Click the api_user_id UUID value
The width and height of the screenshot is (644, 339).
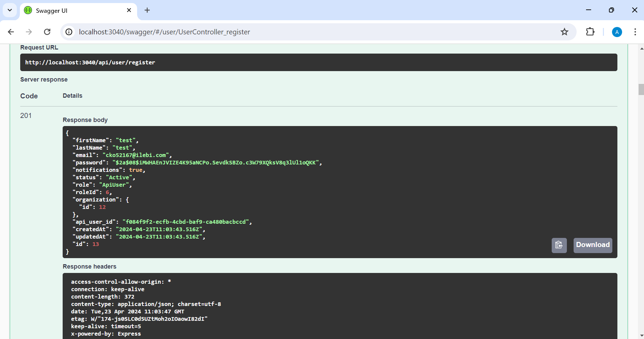point(186,222)
